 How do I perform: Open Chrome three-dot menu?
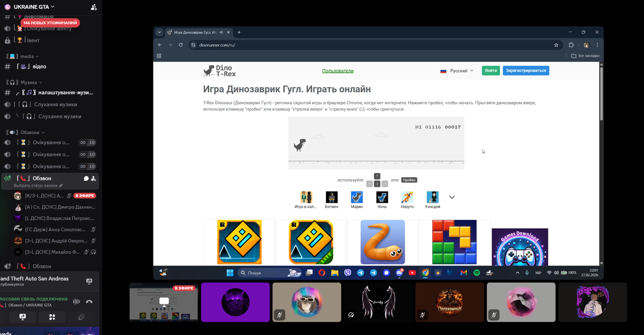597,45
